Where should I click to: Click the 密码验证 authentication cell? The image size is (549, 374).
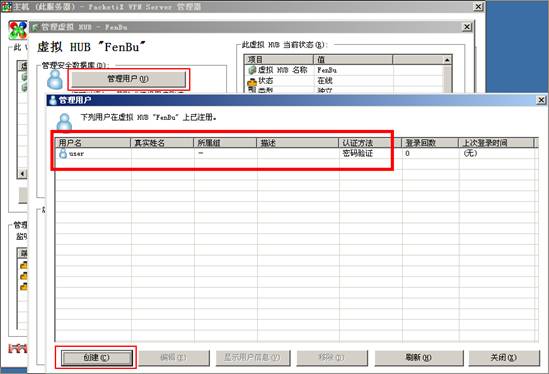click(x=358, y=153)
